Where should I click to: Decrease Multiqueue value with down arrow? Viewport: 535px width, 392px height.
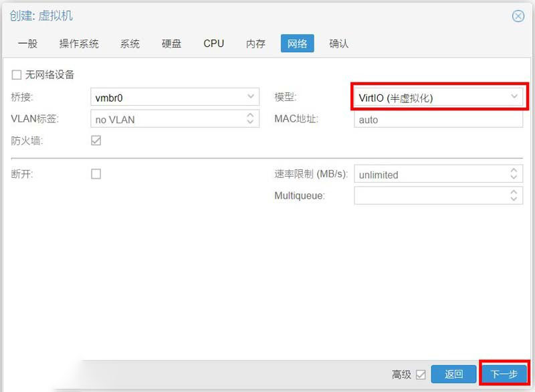tap(514, 199)
